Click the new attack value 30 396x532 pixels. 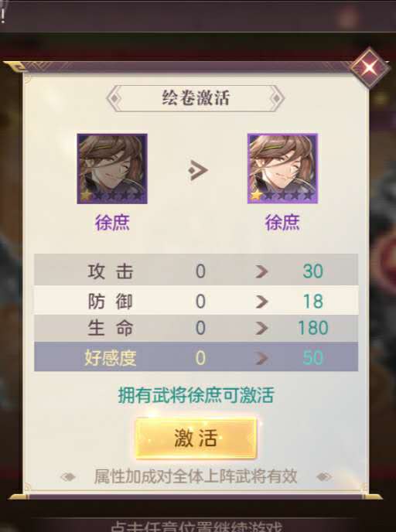(312, 271)
